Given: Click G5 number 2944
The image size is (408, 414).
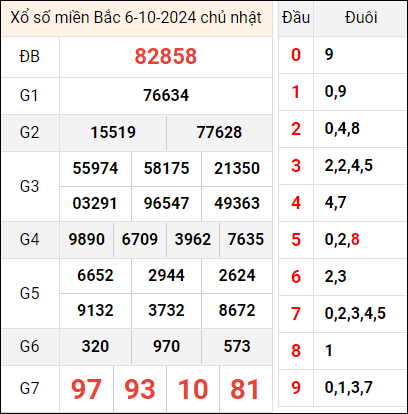Looking at the screenshot, I should [166, 275].
